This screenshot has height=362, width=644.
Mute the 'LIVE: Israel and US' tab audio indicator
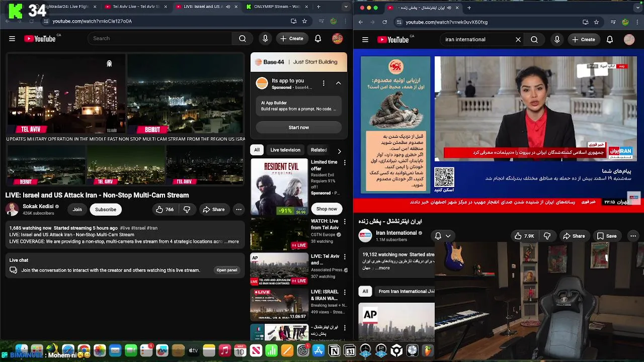pos(228,7)
